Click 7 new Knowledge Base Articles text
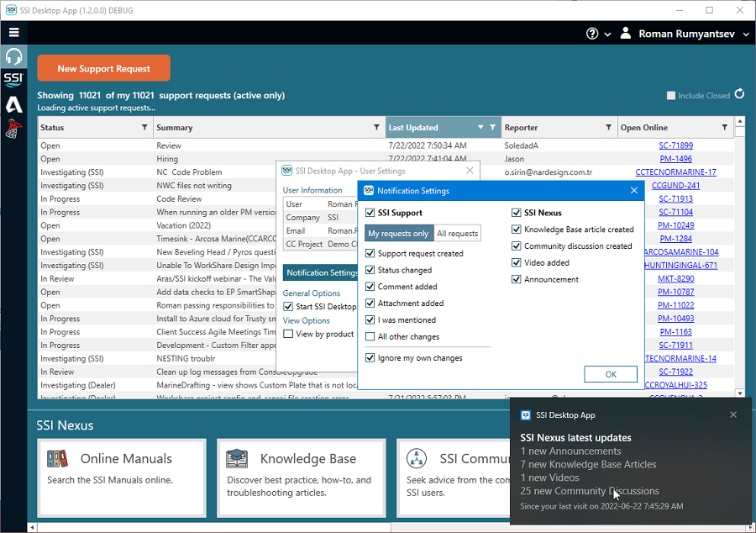Viewport: 756px width, 533px height. tap(588, 465)
